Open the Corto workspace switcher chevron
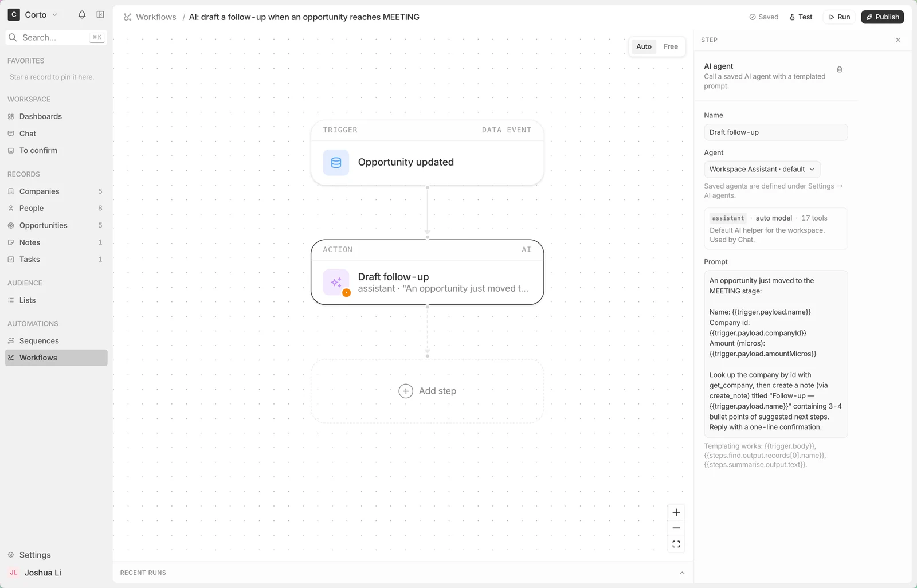Viewport: 917px width, 588px height. [55, 15]
